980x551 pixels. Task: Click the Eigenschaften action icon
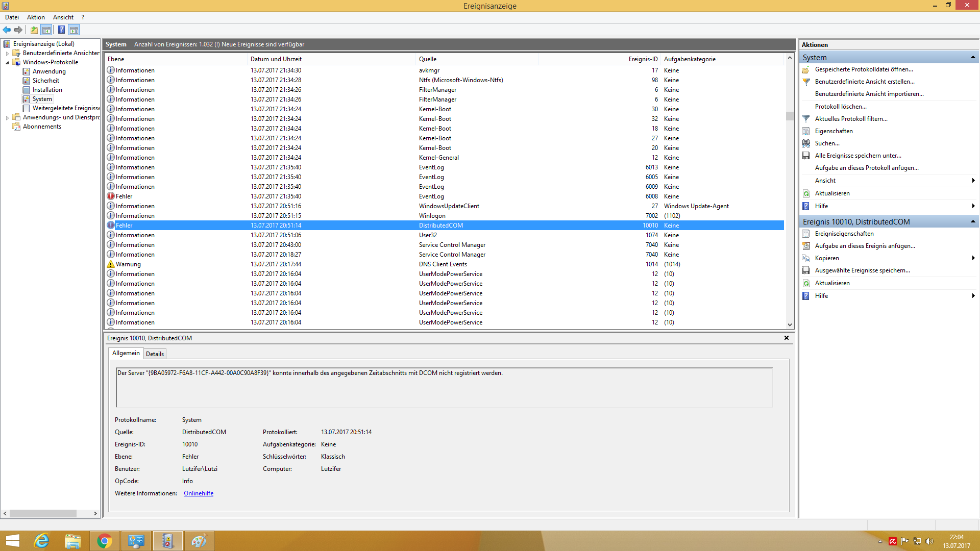coord(806,131)
